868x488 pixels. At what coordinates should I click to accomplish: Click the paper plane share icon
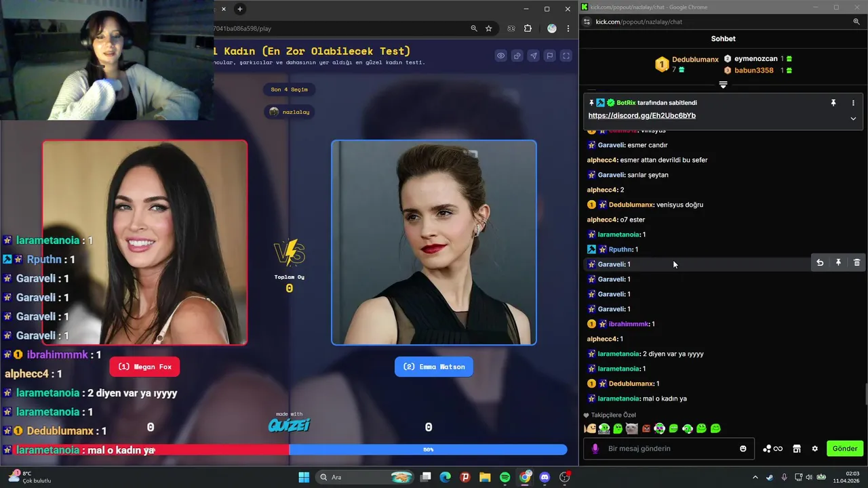pos(533,56)
